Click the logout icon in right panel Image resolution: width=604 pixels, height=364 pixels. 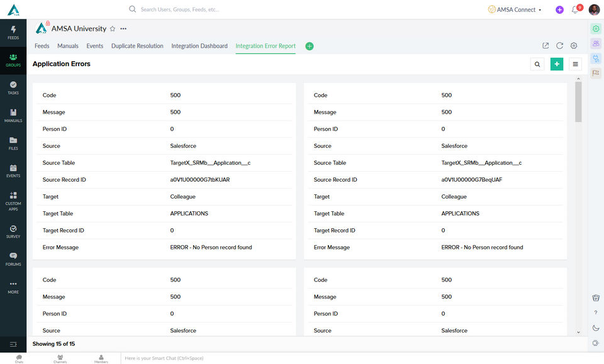click(596, 343)
